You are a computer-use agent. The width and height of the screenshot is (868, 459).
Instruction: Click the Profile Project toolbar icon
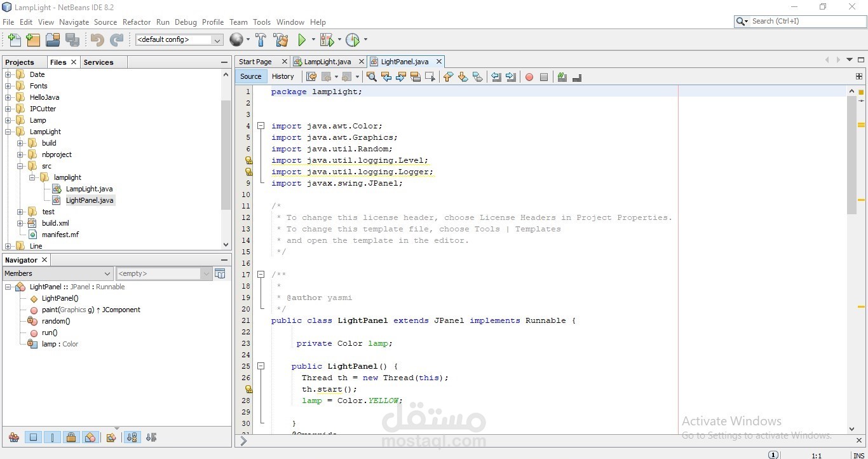tap(353, 40)
